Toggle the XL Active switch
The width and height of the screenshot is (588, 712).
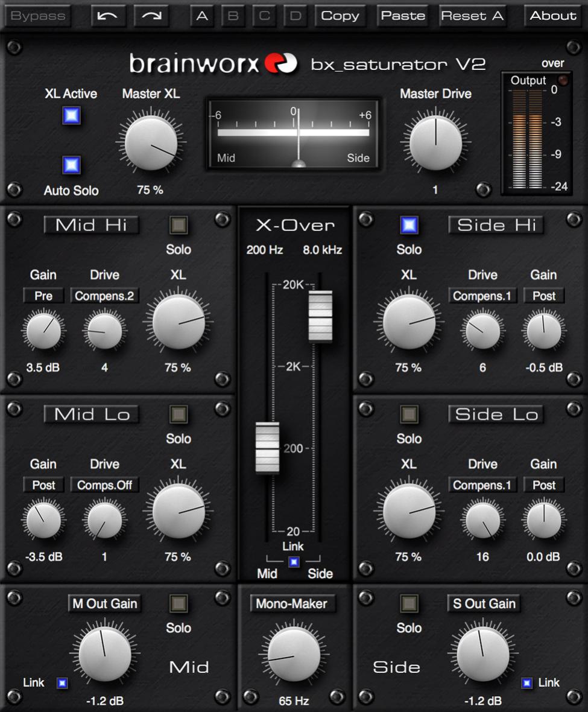(71, 116)
